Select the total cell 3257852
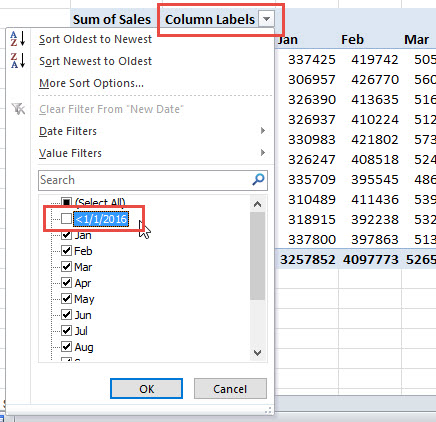 (307, 260)
